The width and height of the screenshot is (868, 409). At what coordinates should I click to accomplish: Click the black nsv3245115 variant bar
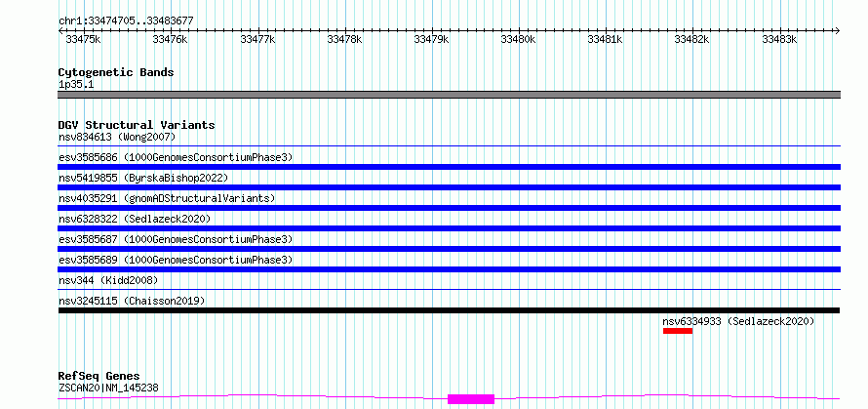coord(449,310)
